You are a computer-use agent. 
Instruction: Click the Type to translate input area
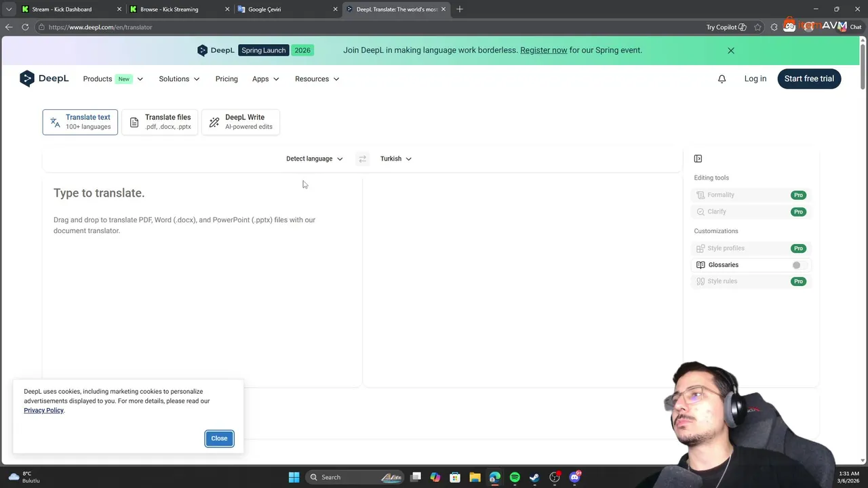click(202, 281)
